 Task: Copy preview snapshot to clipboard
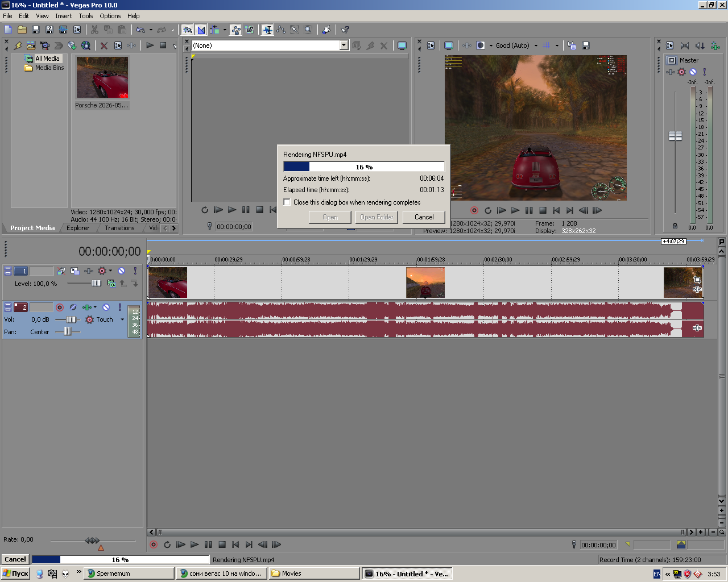tap(572, 45)
